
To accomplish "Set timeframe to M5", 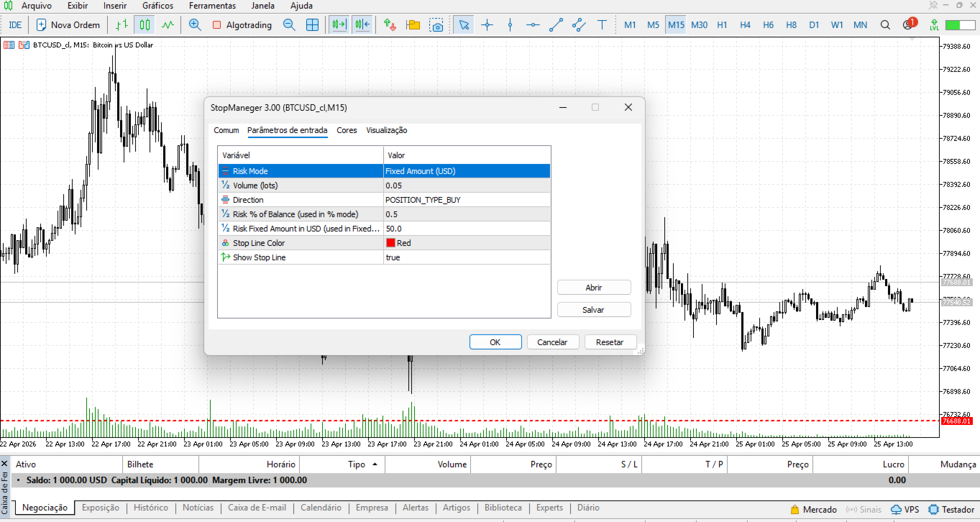I will [x=653, y=25].
